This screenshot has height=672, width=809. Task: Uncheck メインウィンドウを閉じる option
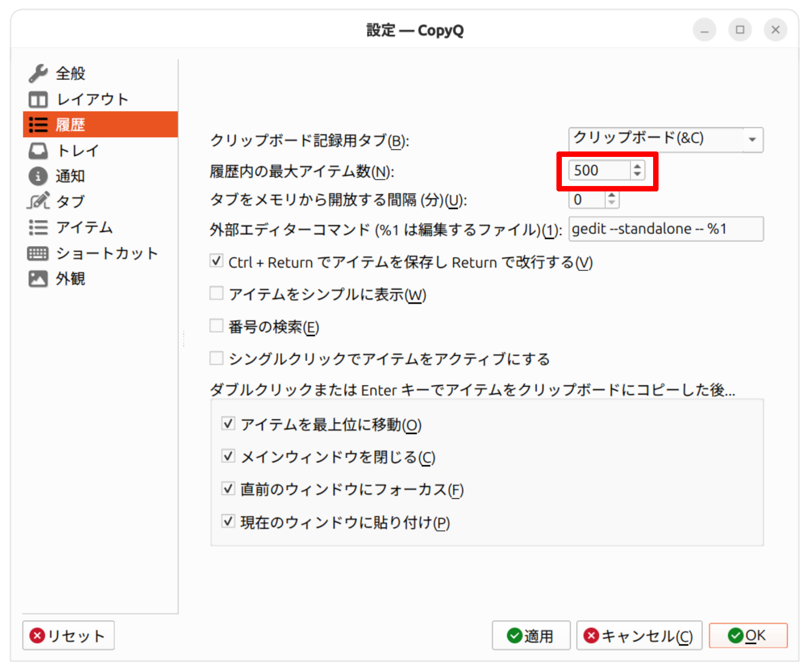point(228,456)
